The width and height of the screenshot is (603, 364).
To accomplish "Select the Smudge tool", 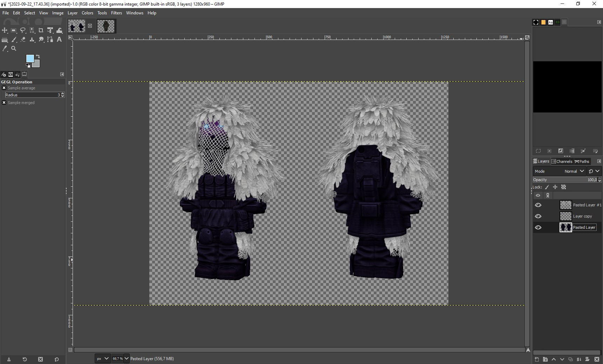I will tap(41, 40).
